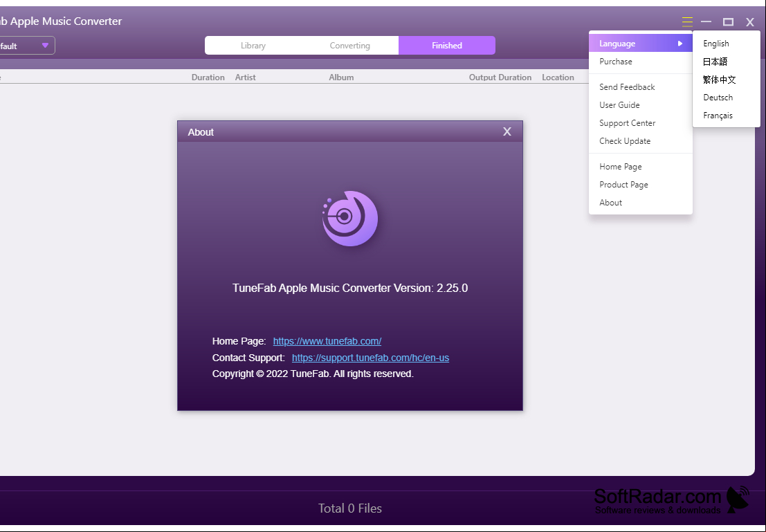This screenshot has width=766, height=532.
Task: Click the 'Total 0 Files' status text
Action: point(349,508)
